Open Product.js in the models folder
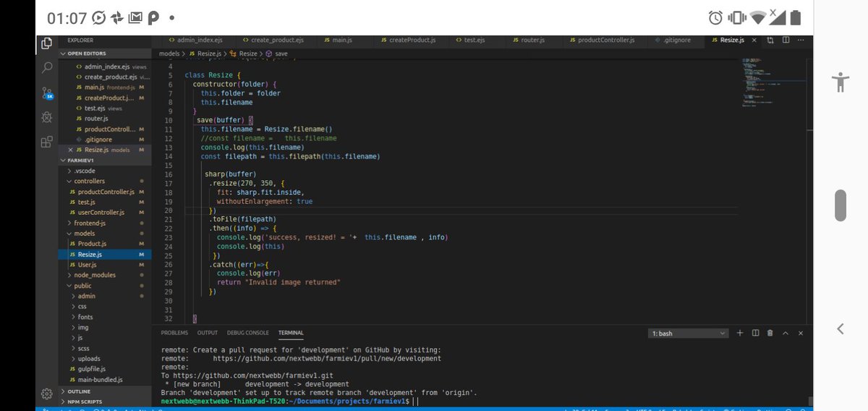The image size is (868, 411). 92,244
